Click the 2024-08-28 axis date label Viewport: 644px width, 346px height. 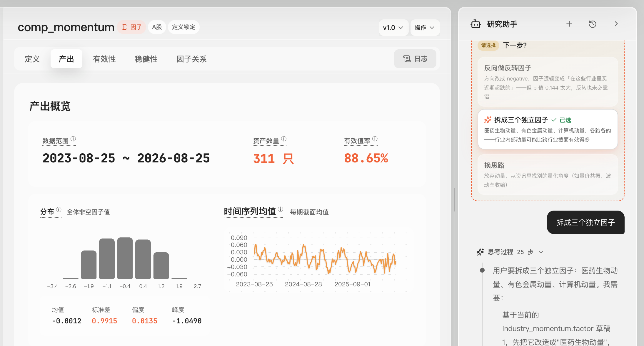[x=303, y=284]
